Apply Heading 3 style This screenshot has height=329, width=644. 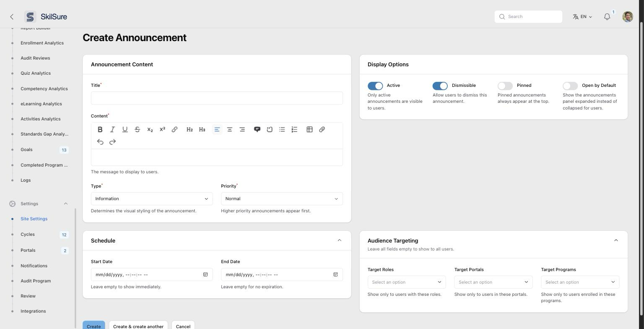(x=202, y=129)
